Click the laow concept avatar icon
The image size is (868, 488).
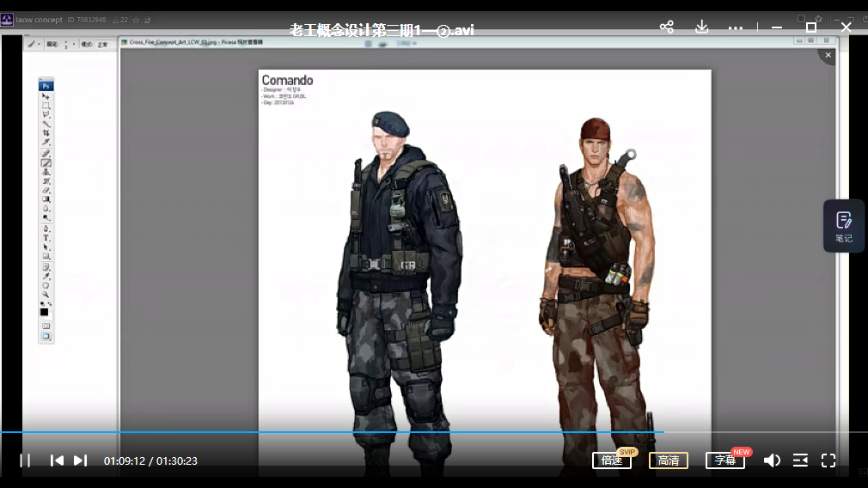tap(7, 20)
